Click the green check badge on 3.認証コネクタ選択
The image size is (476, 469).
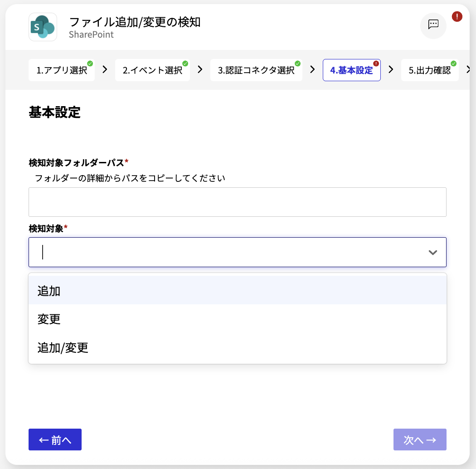click(x=298, y=64)
